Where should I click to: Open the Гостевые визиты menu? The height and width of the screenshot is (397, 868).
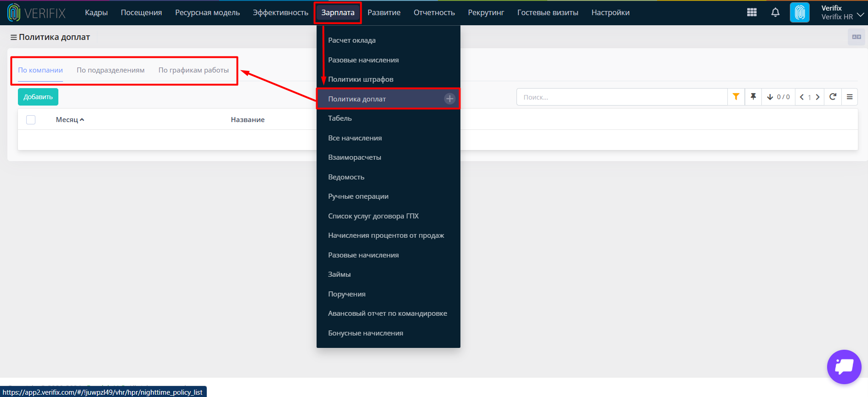pos(548,12)
